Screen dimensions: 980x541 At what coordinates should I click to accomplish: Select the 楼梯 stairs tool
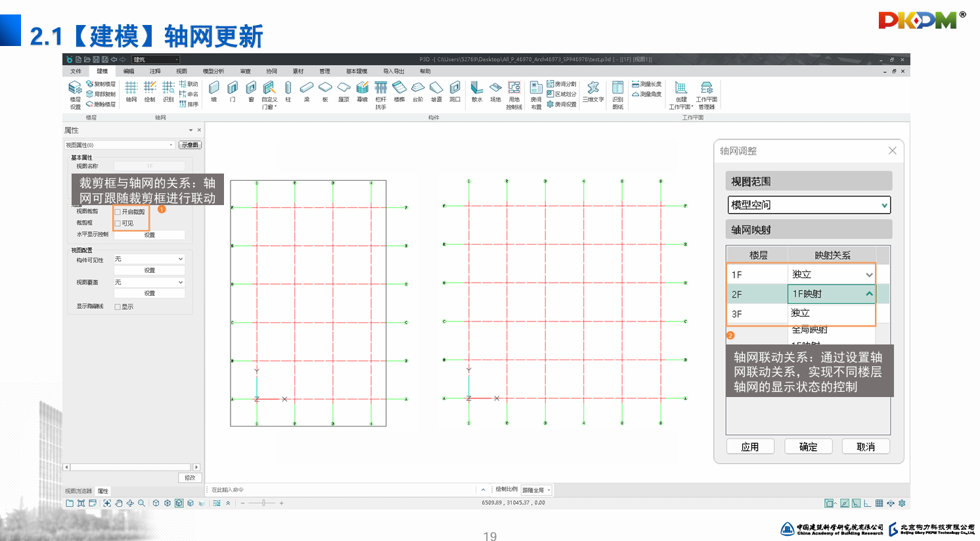click(399, 91)
